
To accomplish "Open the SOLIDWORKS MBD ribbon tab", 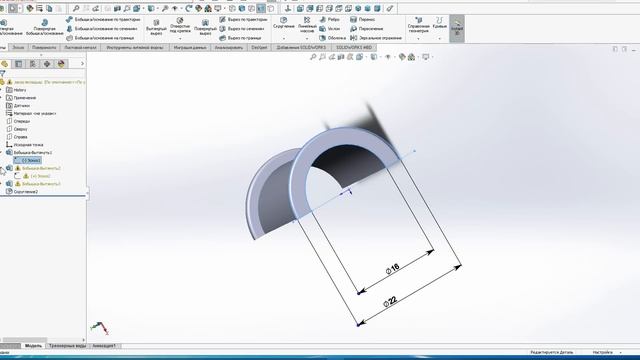I will tap(354, 47).
